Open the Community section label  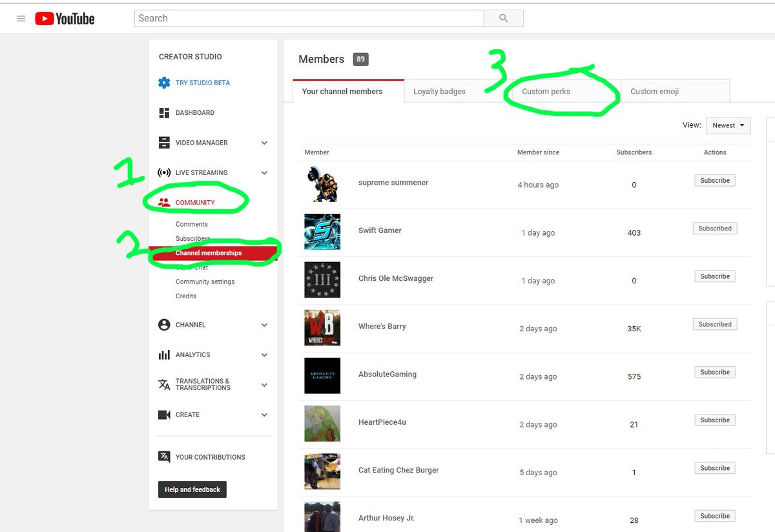(x=195, y=203)
